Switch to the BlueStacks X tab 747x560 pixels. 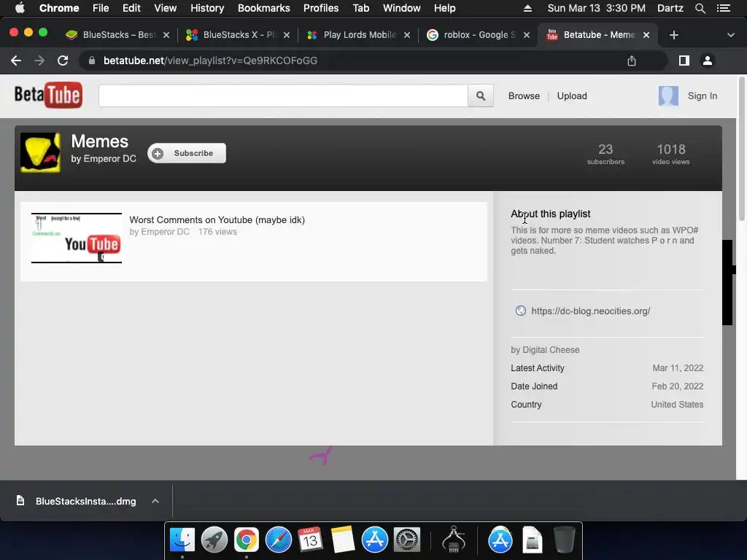[237, 35]
